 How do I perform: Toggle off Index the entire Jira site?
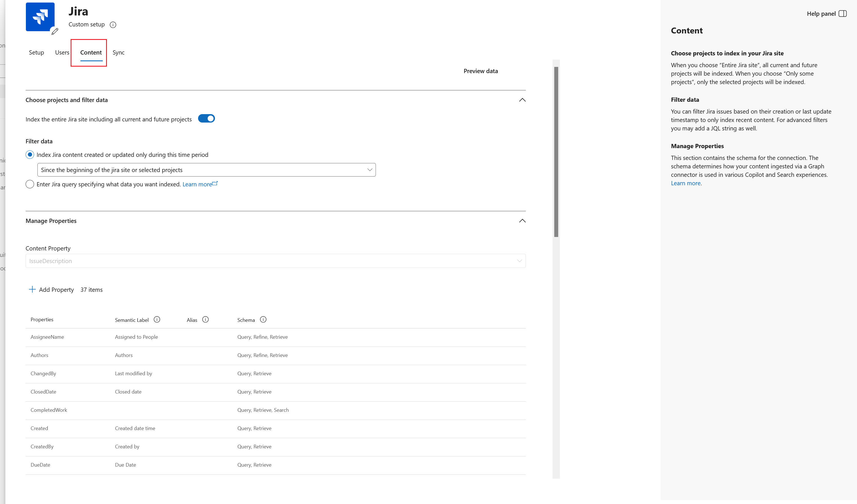(207, 119)
